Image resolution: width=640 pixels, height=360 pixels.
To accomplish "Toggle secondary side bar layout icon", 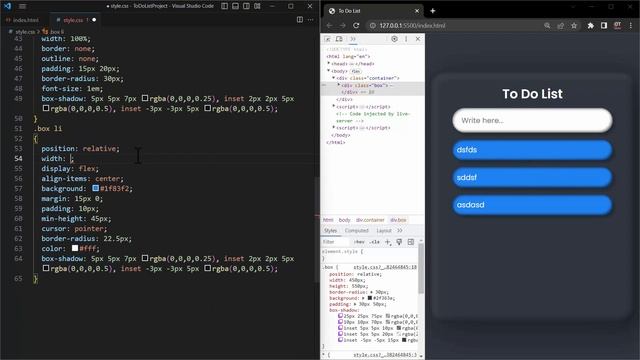I will pos(247,6).
